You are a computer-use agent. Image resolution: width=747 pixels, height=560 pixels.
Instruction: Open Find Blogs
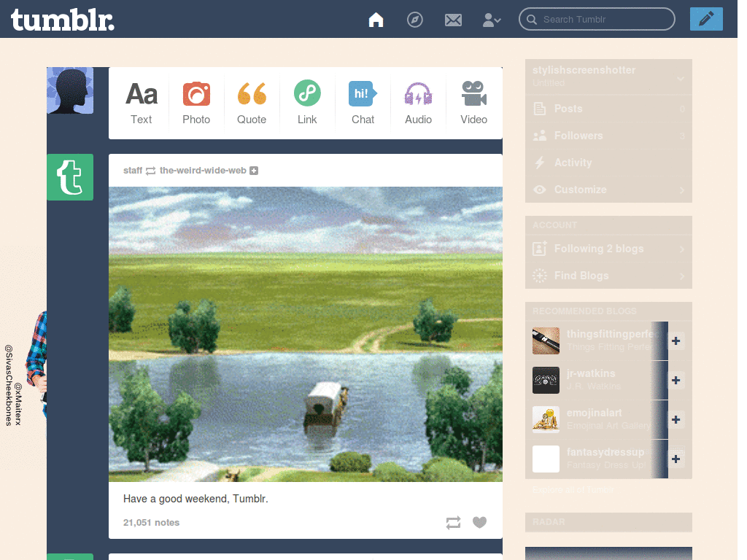tap(608, 276)
